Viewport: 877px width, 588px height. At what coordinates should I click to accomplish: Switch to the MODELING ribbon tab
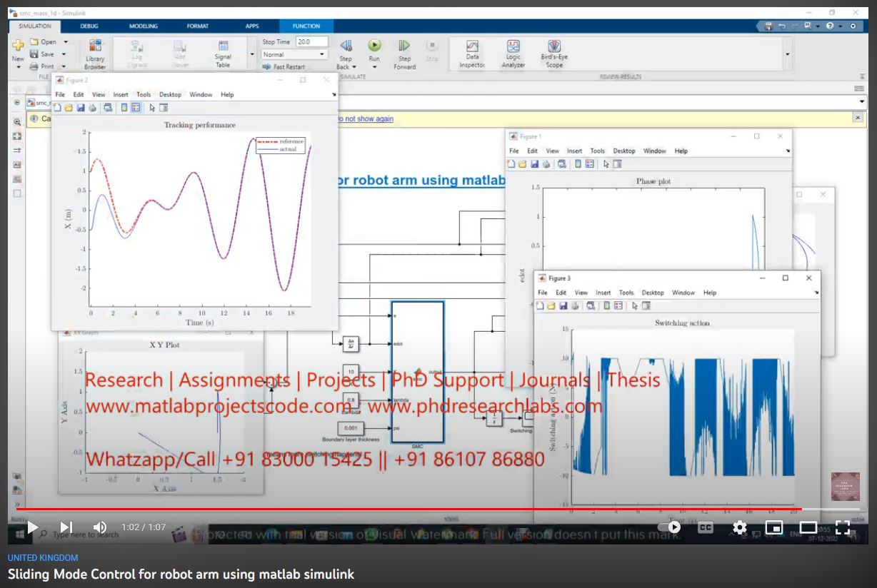click(144, 26)
